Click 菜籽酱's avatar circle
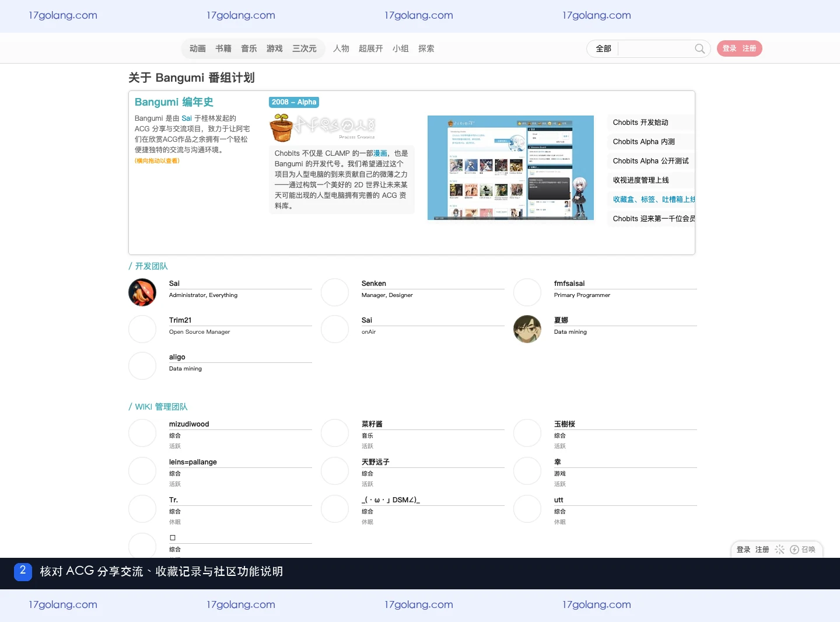 click(x=335, y=433)
